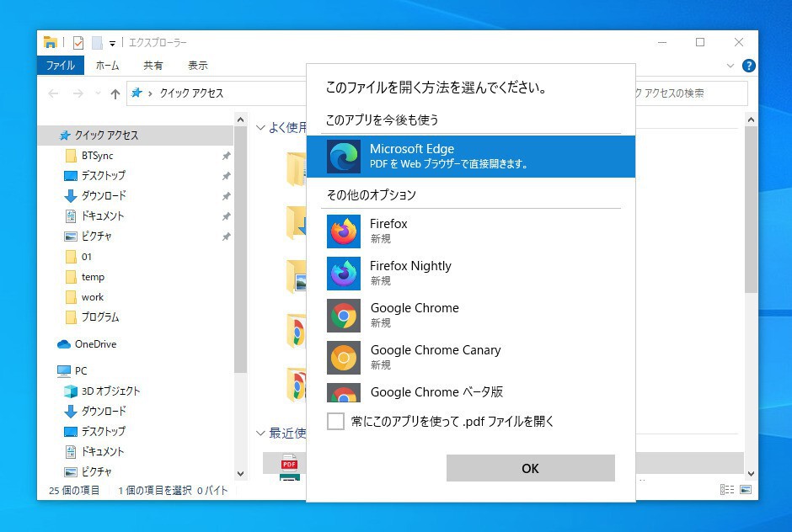Go back with the back arrow
This screenshot has width=792, height=532.
click(x=54, y=93)
